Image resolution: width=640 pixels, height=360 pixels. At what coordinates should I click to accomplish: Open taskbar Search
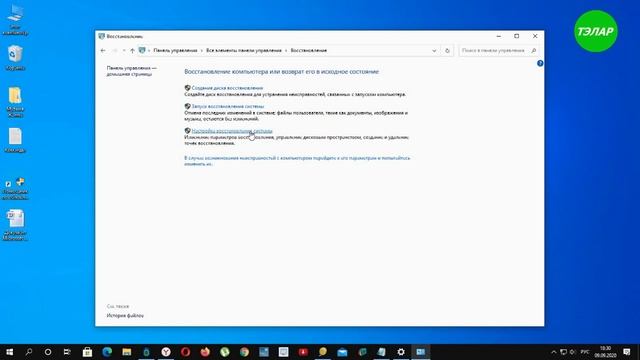pyautogui.click(x=29, y=352)
